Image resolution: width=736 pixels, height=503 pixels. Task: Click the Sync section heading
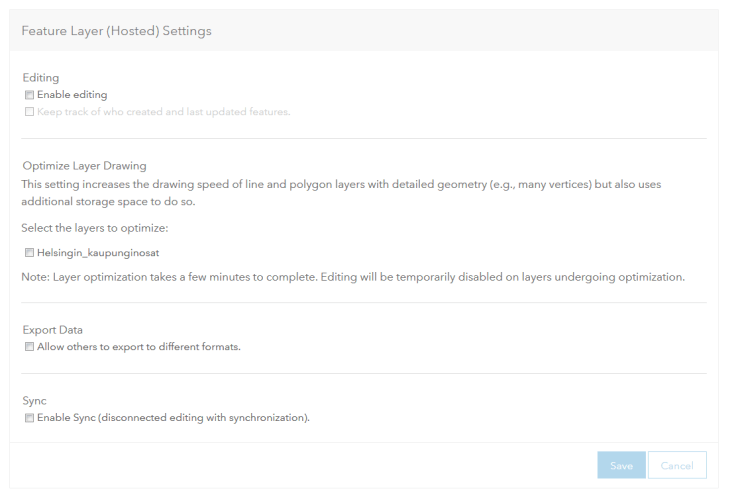[34, 400]
